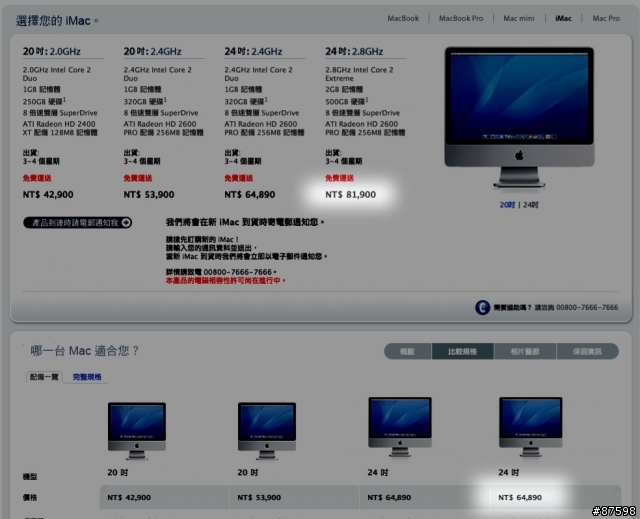Image resolution: width=640 pixels, height=519 pixels.
Task: Open the 概觀 overview tab
Action: pyautogui.click(x=407, y=351)
